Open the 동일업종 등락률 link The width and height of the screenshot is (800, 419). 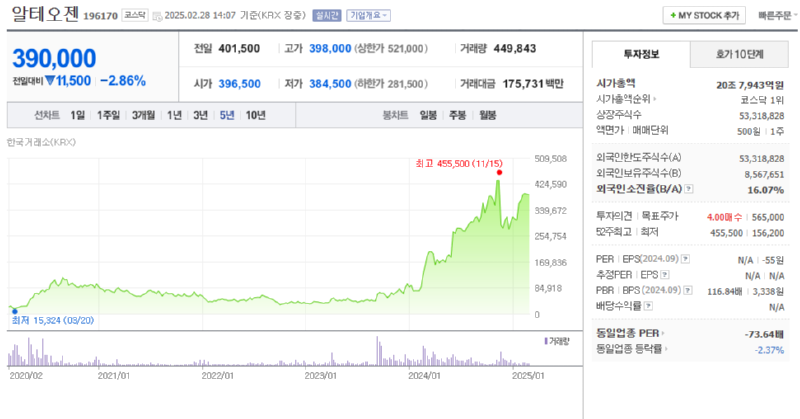click(x=632, y=349)
